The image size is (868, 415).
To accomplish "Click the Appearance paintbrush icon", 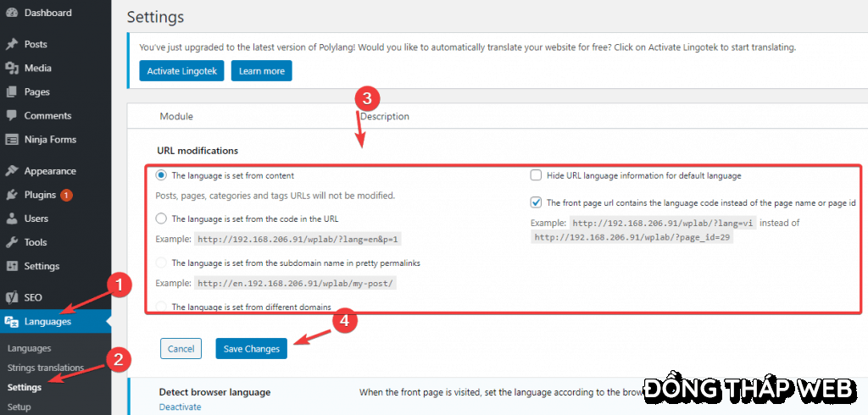I will (x=12, y=171).
